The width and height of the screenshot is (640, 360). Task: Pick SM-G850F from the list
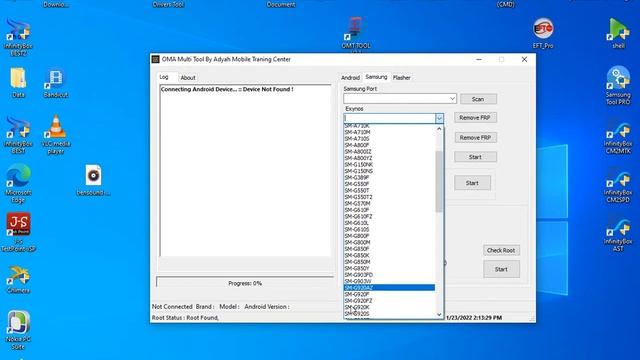coord(389,249)
